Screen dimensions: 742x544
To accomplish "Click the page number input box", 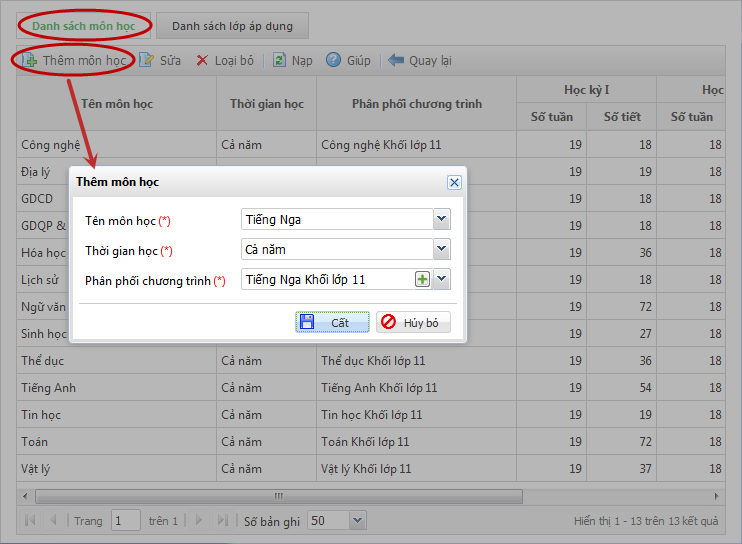I will click(125, 520).
